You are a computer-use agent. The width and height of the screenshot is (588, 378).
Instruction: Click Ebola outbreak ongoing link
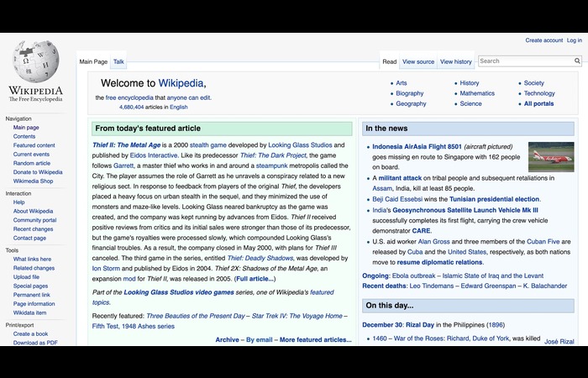tap(413, 276)
